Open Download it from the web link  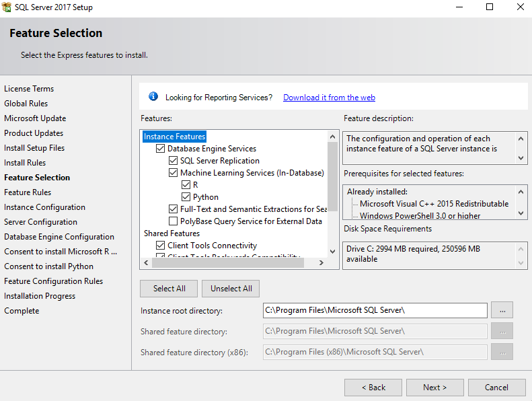pyautogui.click(x=329, y=98)
